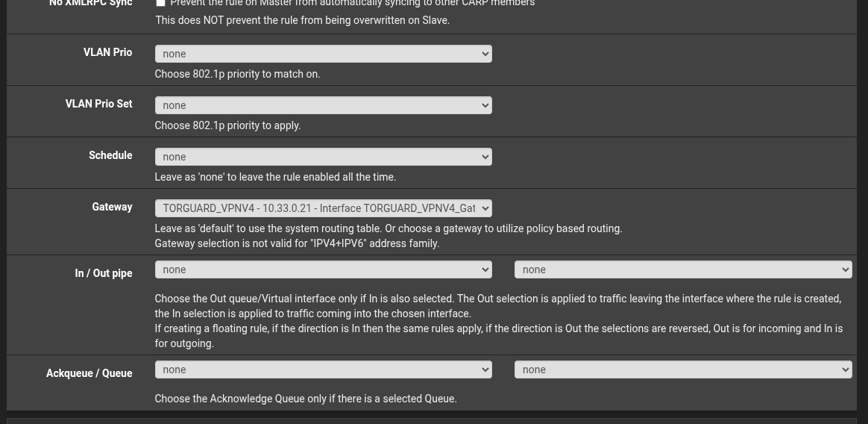The height and width of the screenshot is (424, 868).
Task: Click the Acknowledge Queue help text
Action: coord(306,399)
